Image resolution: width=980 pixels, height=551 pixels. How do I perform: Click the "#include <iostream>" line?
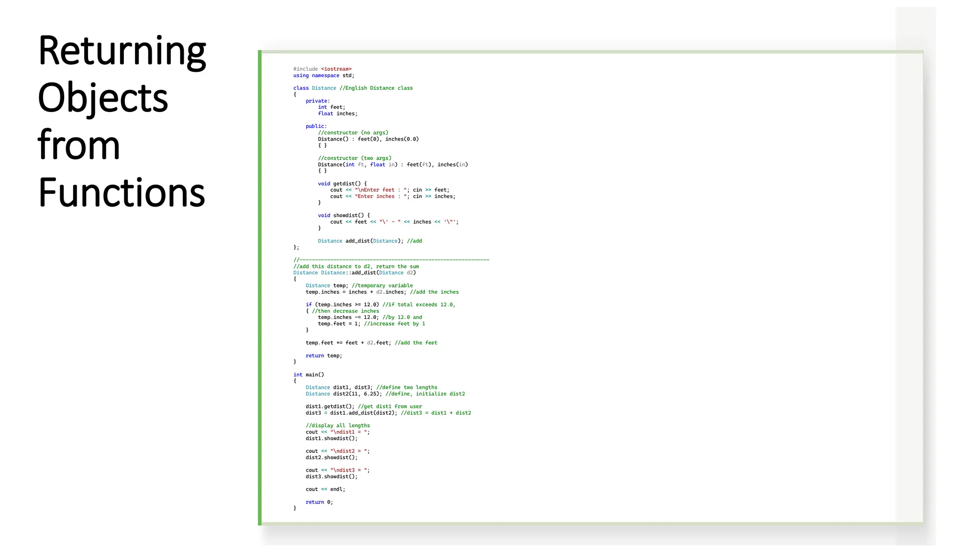coord(323,69)
